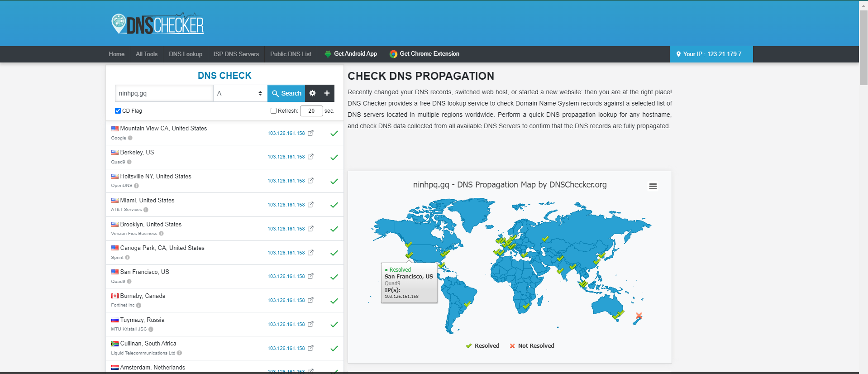
Task: Enable the Refresh checkbox
Action: coord(273,111)
